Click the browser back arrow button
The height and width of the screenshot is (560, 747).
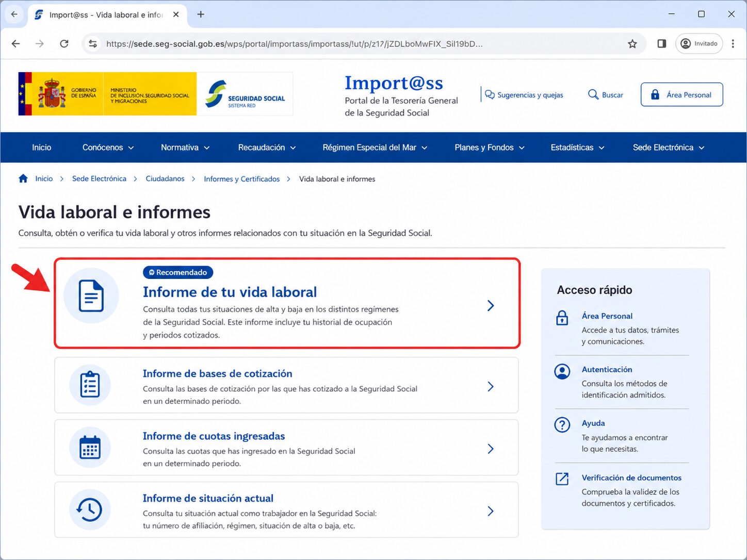point(16,44)
